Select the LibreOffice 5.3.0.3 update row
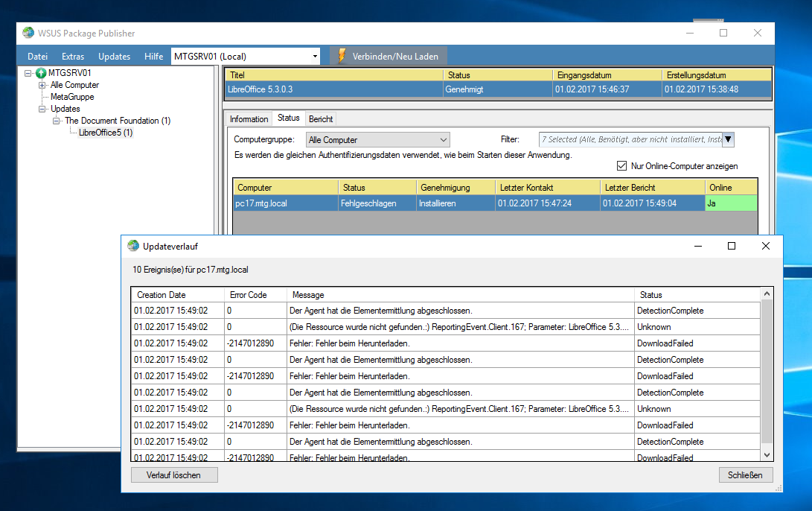Image resolution: width=812 pixels, height=511 pixels. tap(498, 89)
